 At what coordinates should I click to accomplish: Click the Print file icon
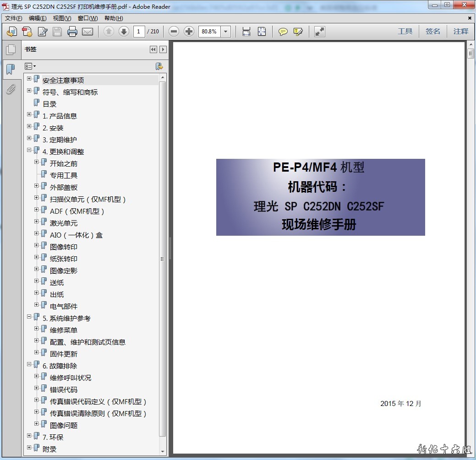click(x=72, y=32)
